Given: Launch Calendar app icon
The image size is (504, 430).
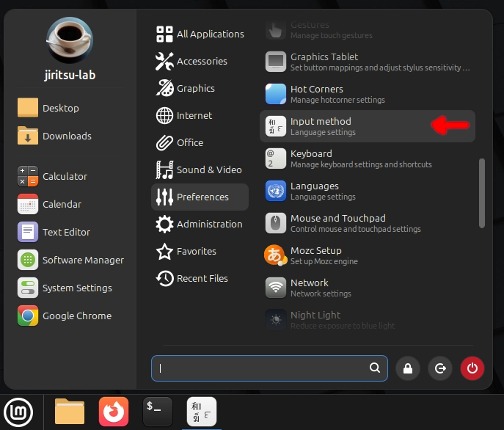Looking at the screenshot, I should coord(28,204).
